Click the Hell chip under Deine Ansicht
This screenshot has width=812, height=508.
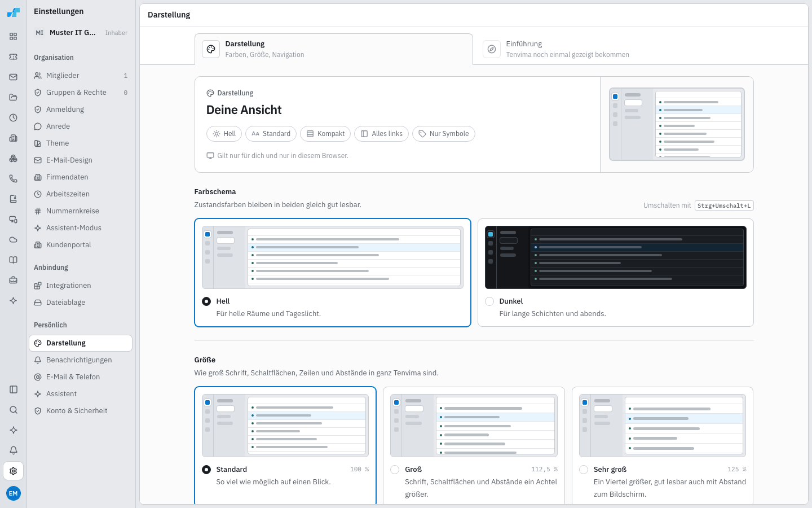(x=224, y=134)
